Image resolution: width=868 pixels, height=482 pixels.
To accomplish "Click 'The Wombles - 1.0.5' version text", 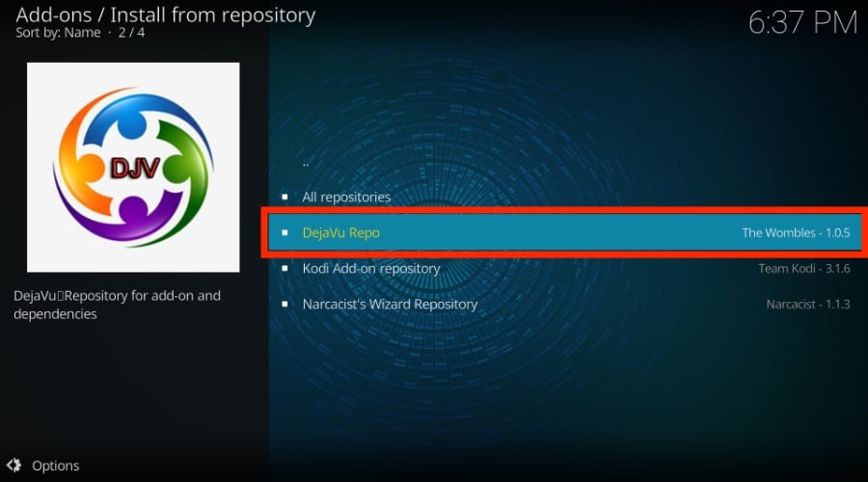I will [796, 232].
